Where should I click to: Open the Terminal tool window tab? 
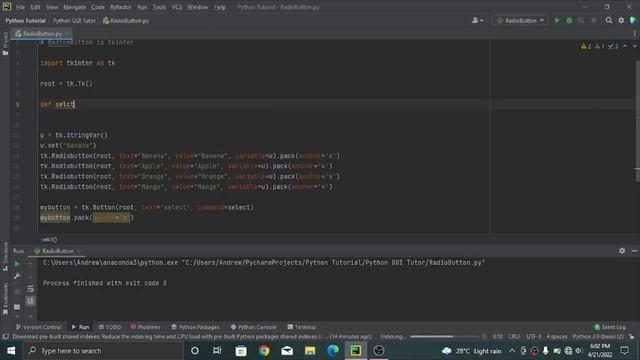click(302, 327)
